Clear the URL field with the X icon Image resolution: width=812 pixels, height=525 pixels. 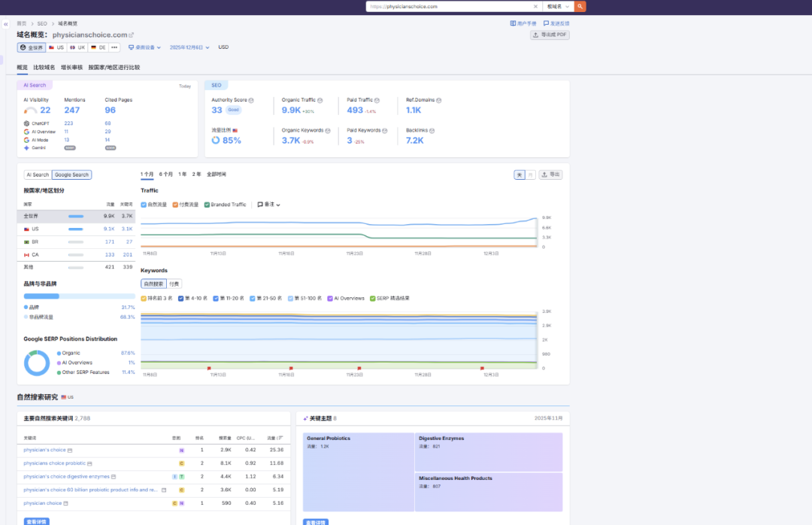[535, 6]
